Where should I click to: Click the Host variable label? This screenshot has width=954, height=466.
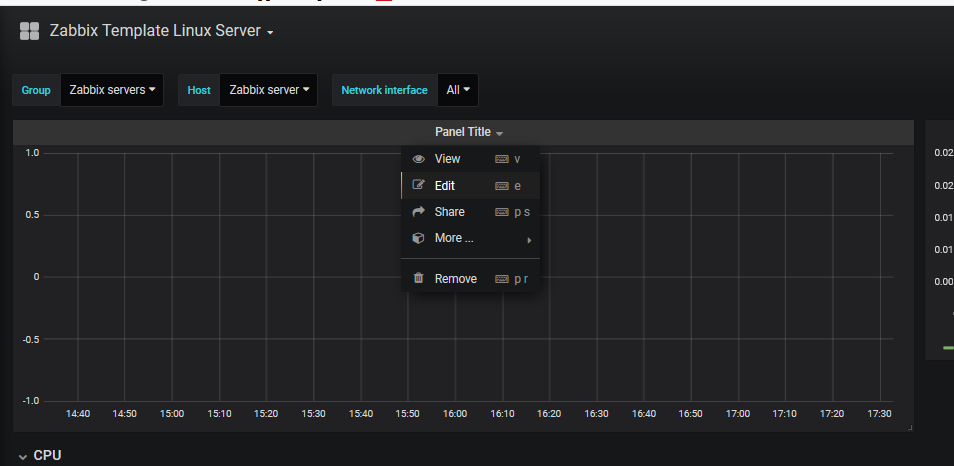198,90
